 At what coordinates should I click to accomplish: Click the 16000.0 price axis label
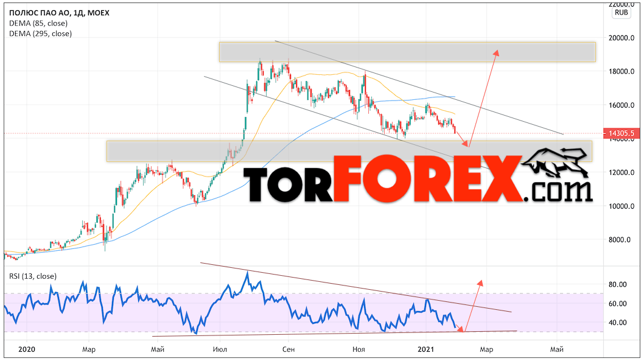621,105
